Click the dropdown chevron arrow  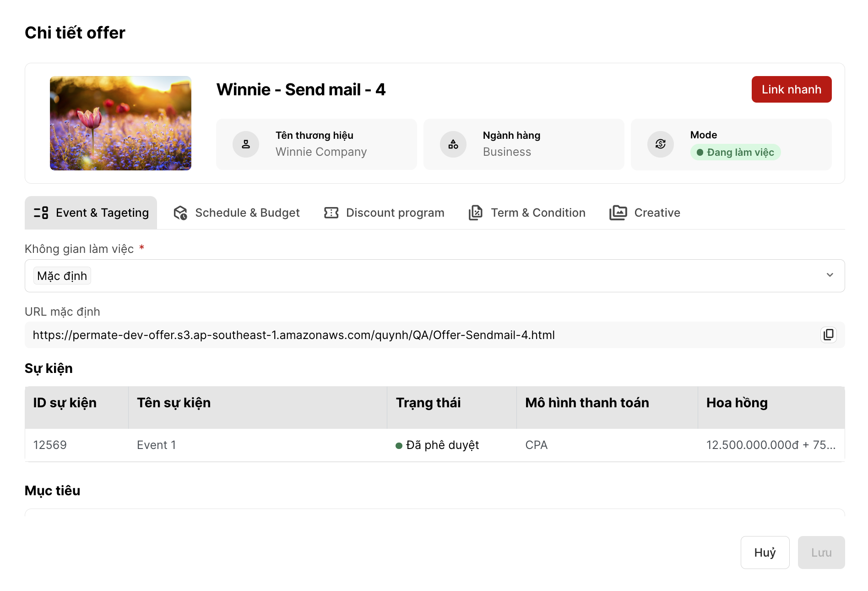point(830,275)
